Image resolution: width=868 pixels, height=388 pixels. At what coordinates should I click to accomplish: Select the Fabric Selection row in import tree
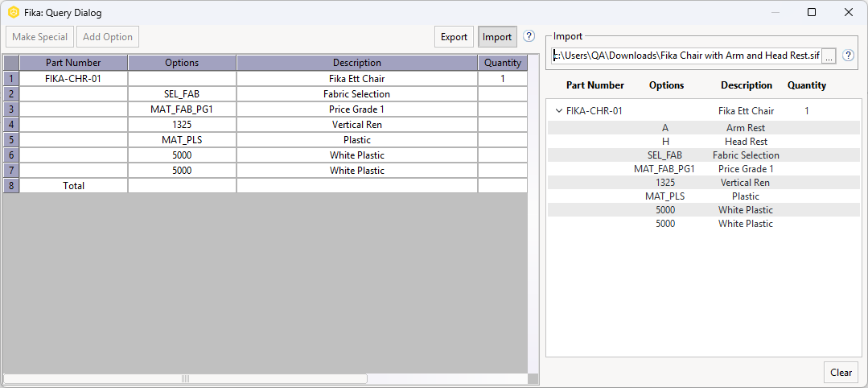pyautogui.click(x=704, y=155)
